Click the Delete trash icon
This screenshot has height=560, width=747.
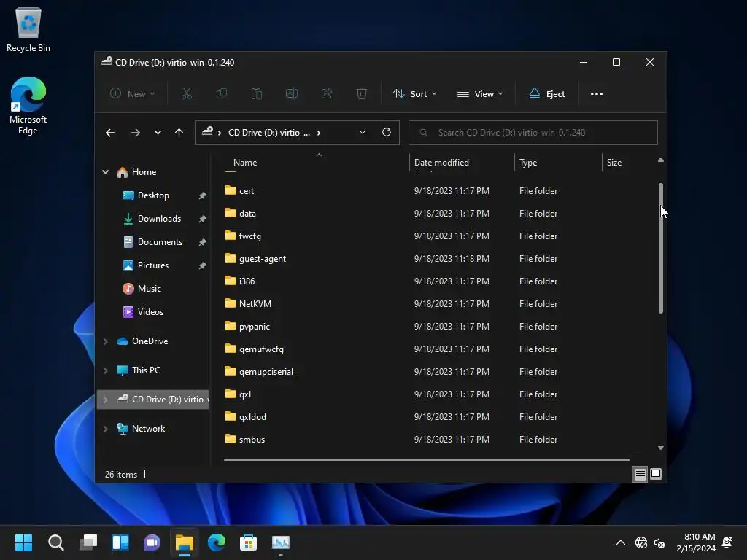(362, 94)
